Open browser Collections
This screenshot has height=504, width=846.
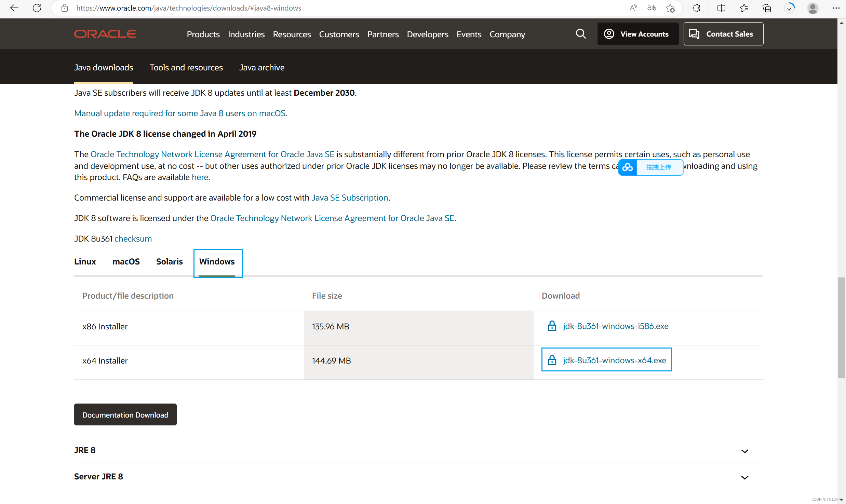click(x=767, y=8)
